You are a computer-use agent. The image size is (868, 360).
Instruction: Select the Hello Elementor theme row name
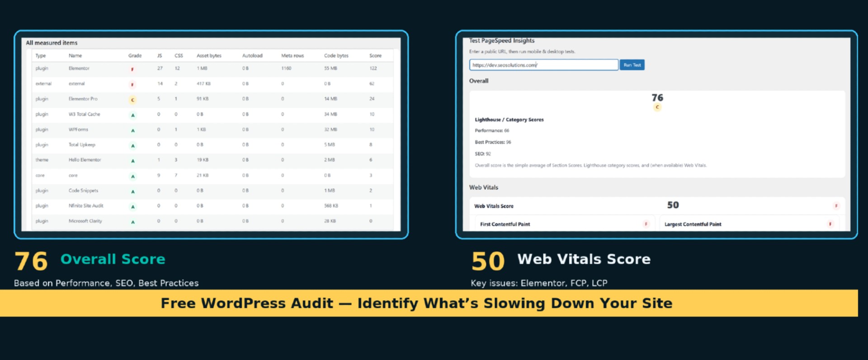(85, 160)
